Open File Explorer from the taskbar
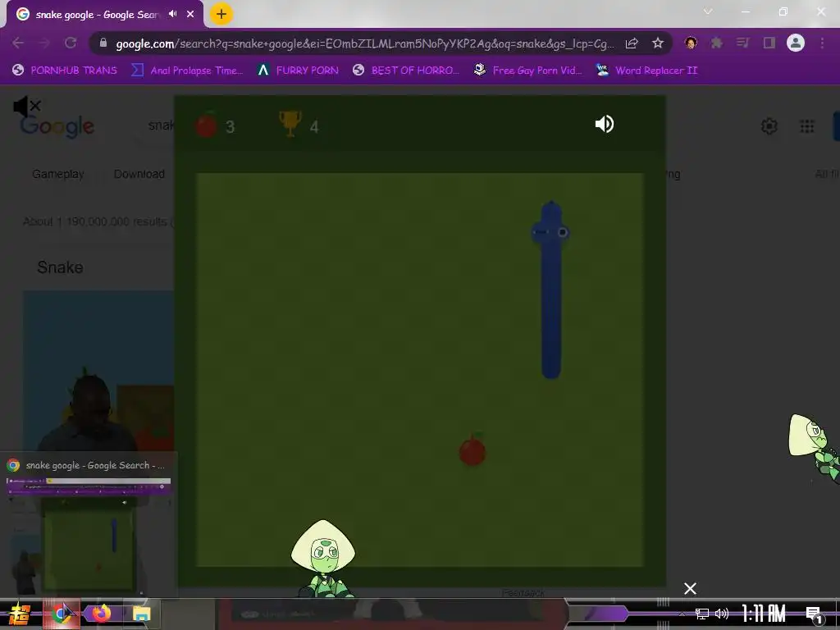 point(142,614)
